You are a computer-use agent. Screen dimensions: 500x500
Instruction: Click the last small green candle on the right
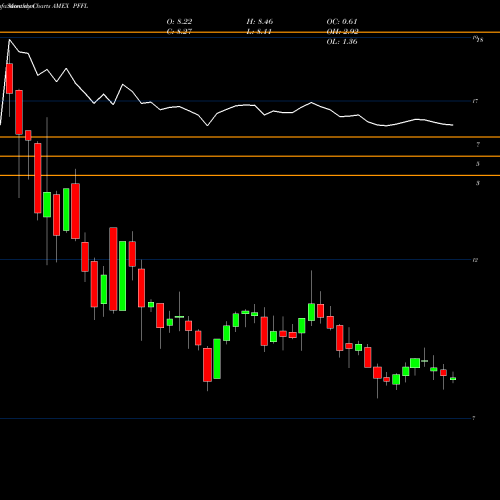tap(453, 379)
